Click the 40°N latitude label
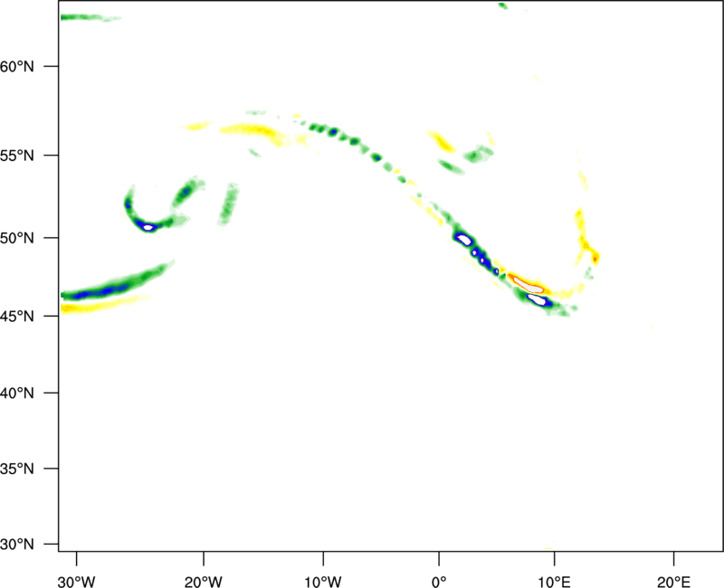The width and height of the screenshot is (724, 588). (x=17, y=394)
